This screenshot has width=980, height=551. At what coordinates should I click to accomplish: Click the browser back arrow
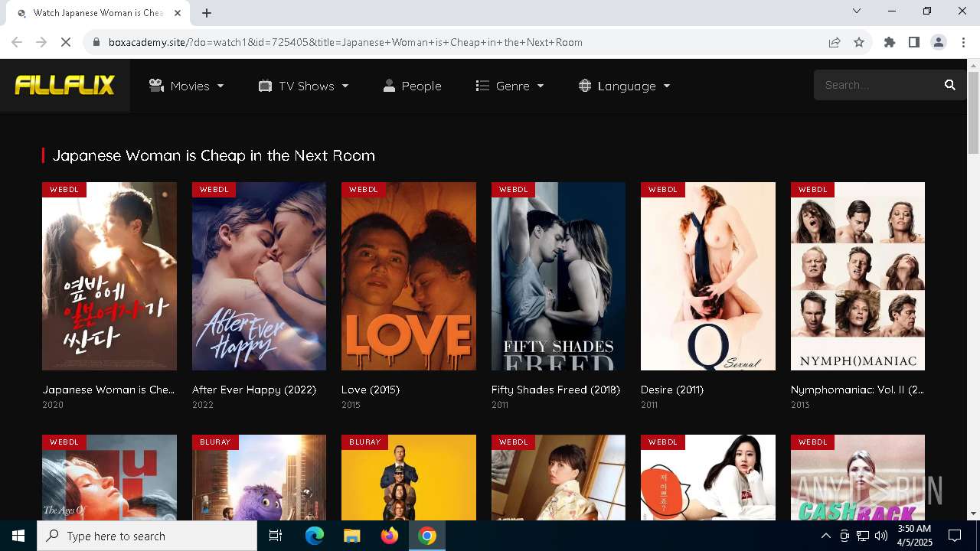click(17, 42)
